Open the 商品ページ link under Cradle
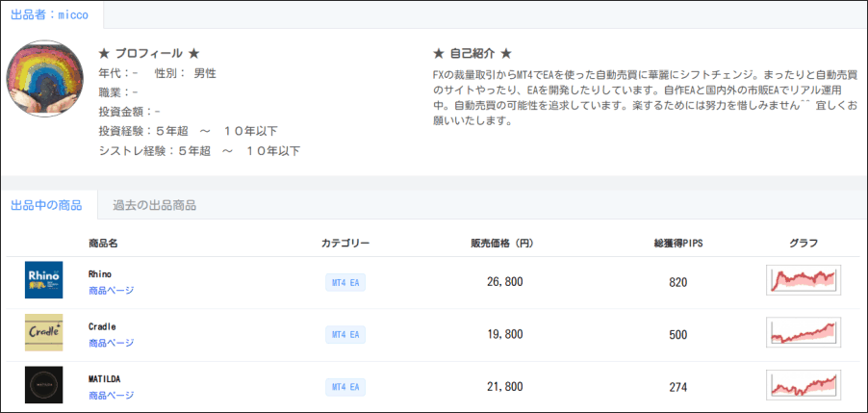 coord(111,343)
